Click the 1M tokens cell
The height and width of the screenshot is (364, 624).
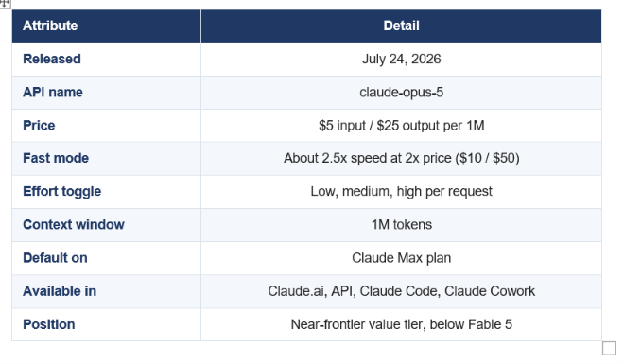click(401, 225)
